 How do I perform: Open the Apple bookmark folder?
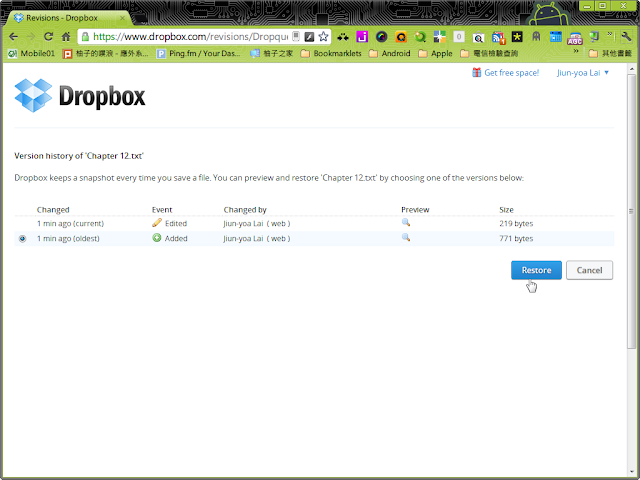coord(435,53)
